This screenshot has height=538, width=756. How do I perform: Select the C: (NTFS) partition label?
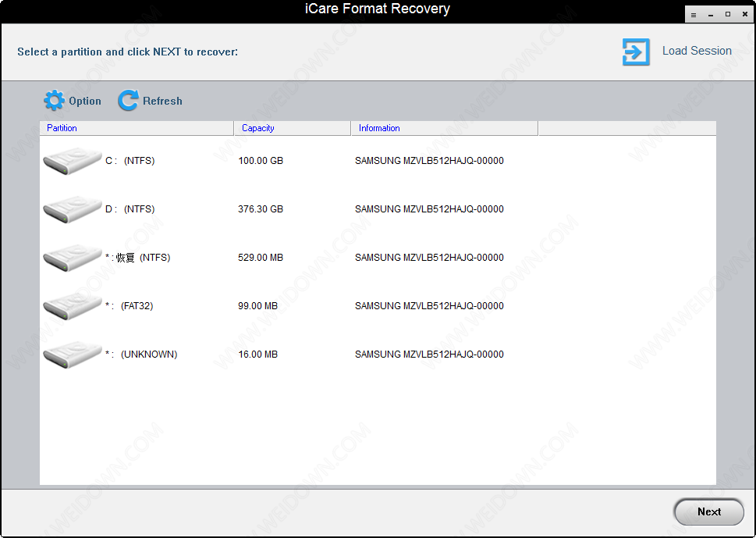(x=130, y=161)
